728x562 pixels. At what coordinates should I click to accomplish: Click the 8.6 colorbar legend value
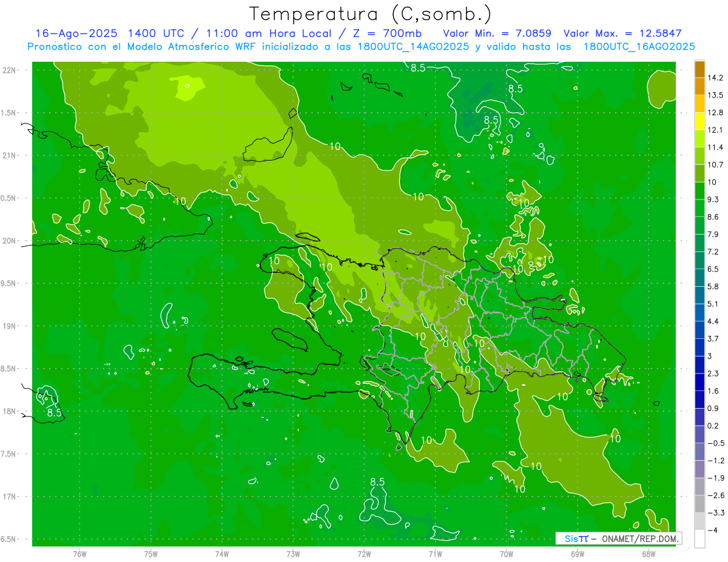point(714,217)
